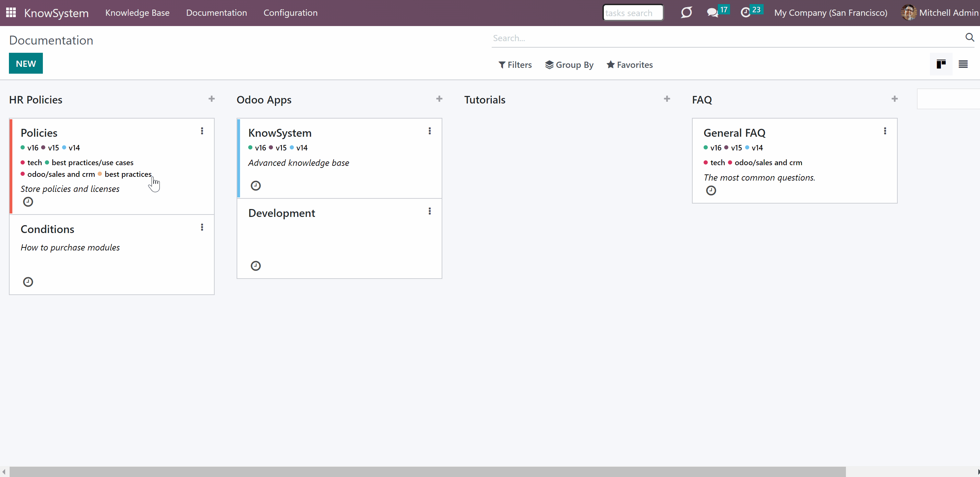980x477 pixels.
Task: Switch to list view icon
Action: pos(963,64)
